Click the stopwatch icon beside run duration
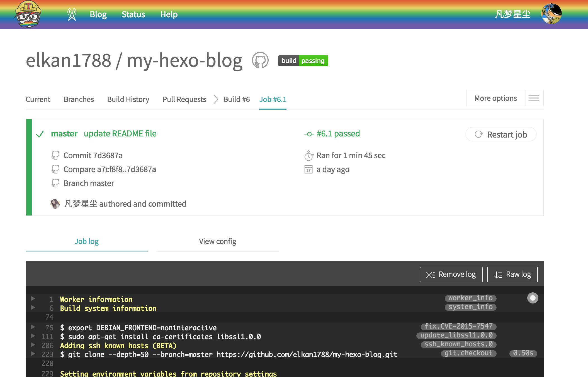 [309, 156]
